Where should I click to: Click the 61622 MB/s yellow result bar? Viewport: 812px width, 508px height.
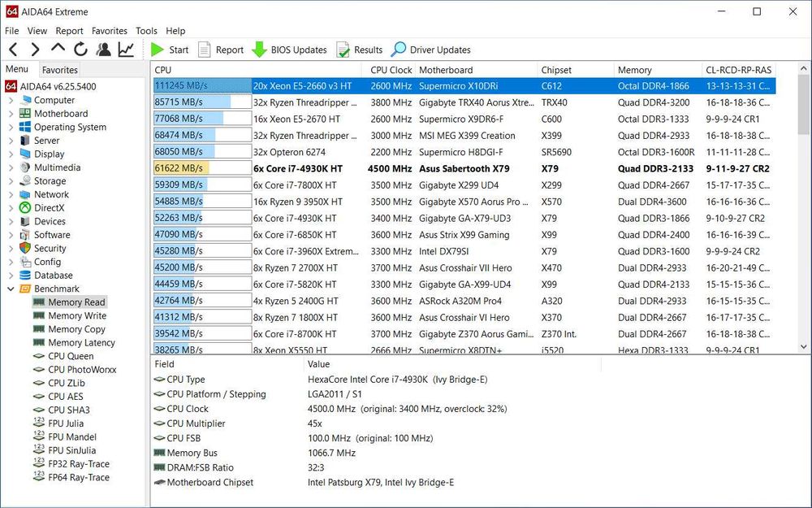[202, 168]
